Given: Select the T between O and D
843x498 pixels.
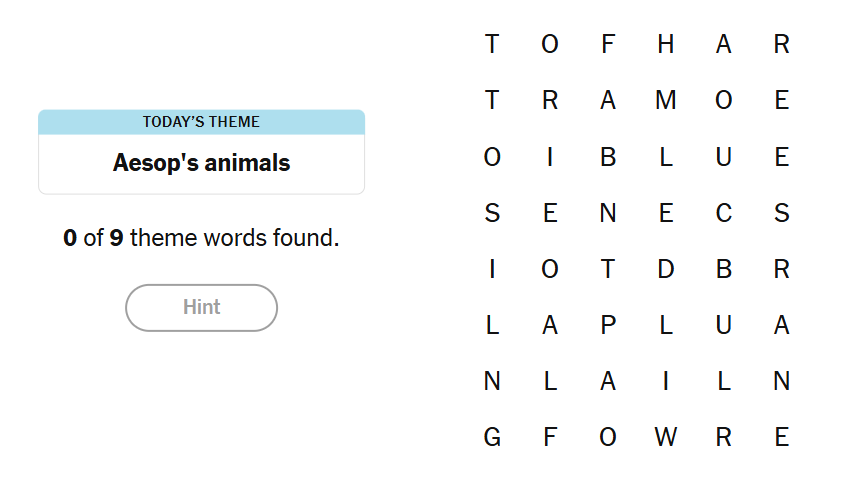Looking at the screenshot, I should tap(608, 269).
